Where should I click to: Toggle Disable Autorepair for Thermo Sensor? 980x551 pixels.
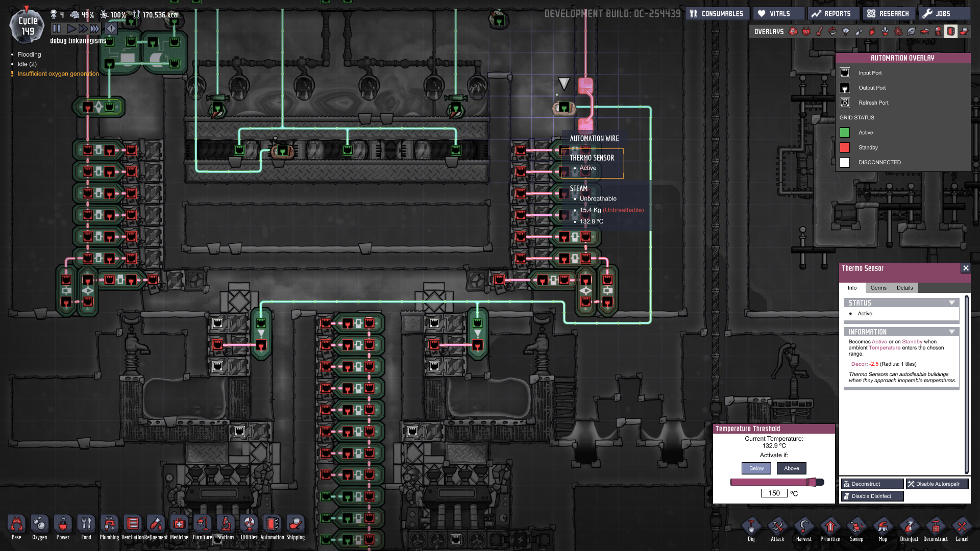pyautogui.click(x=937, y=484)
